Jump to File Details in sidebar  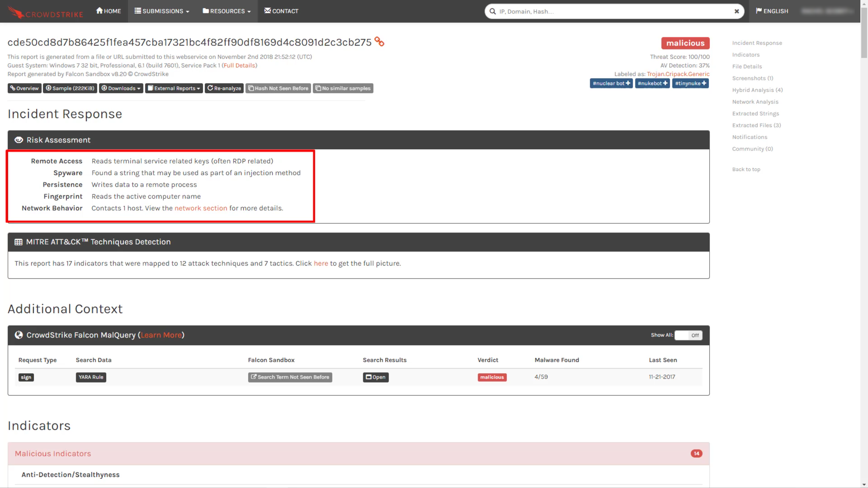click(747, 67)
